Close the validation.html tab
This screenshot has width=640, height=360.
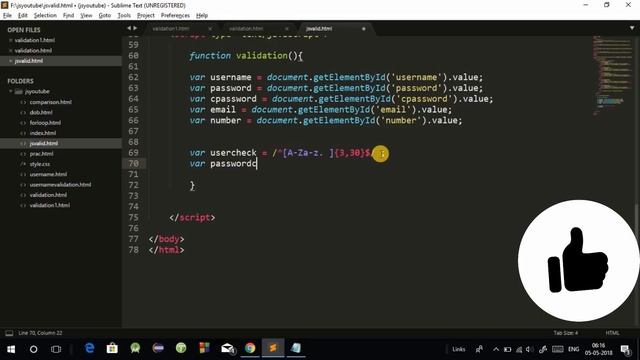tap(287, 29)
